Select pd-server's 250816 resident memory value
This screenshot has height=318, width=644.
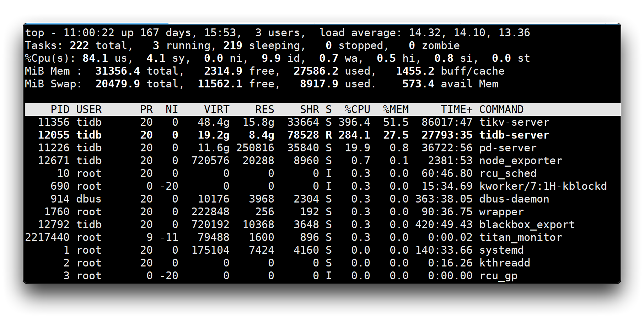coord(255,148)
